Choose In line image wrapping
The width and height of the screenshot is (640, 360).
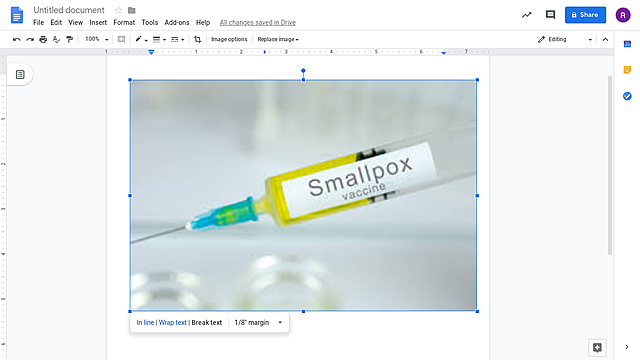point(145,322)
